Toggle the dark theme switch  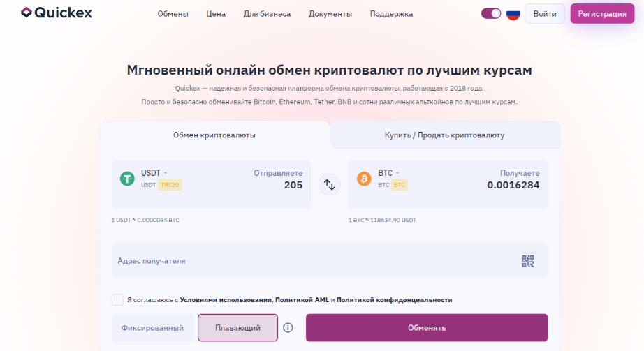point(491,13)
